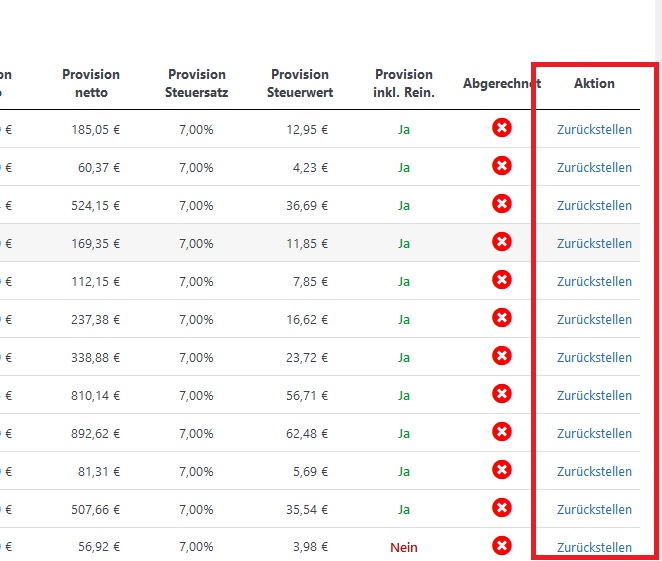This screenshot has height=561, width=662.
Task: Click red X icon in 81,31 € row
Action: (502, 469)
